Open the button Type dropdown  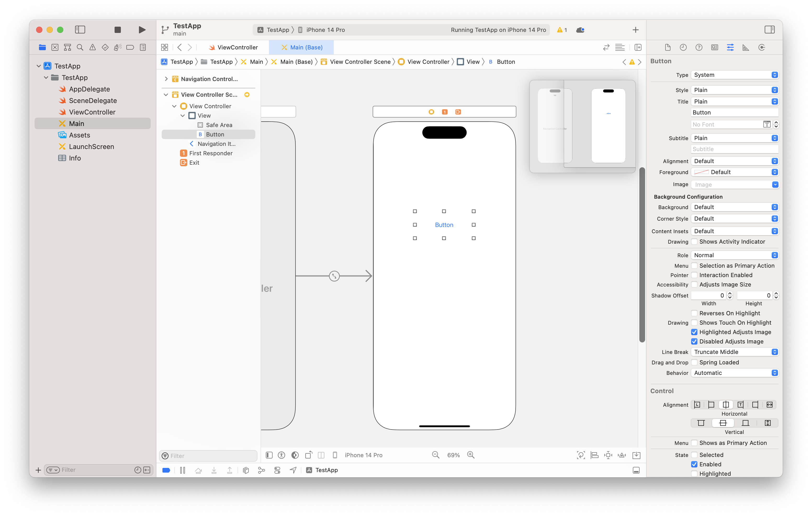coord(734,75)
